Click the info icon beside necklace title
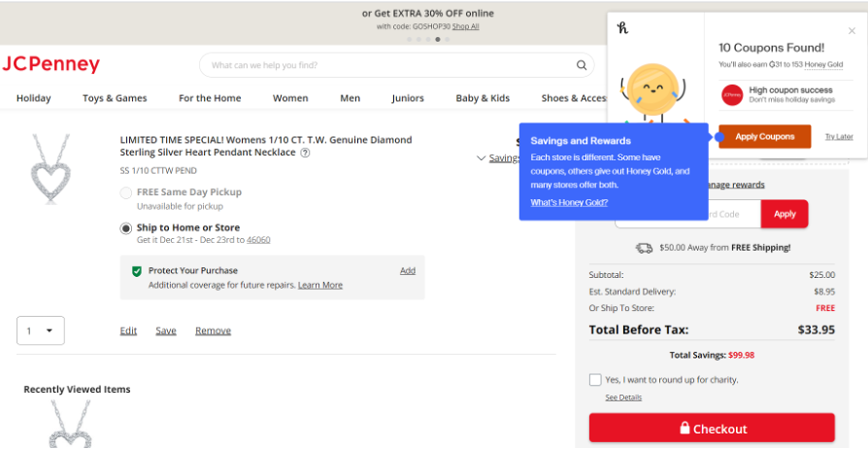Screen dimensions: 868x449 (305, 153)
